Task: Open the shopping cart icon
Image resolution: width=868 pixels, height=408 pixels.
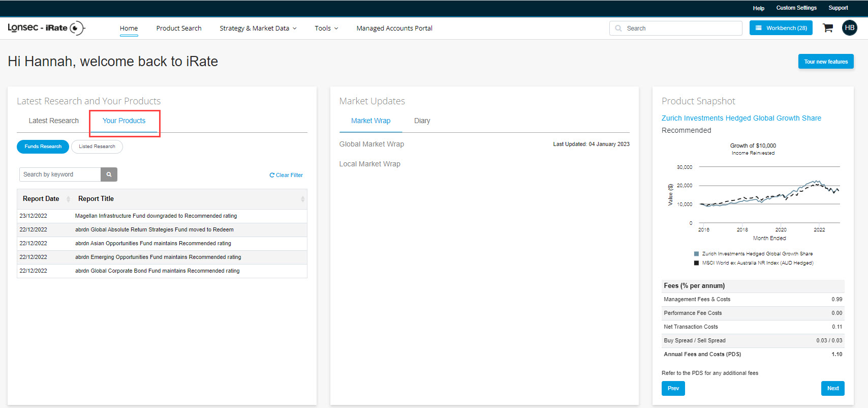Action: click(x=828, y=28)
